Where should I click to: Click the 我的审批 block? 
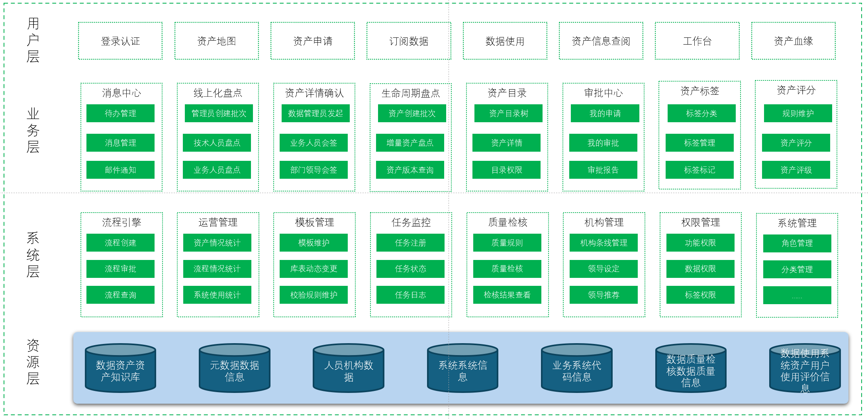coord(603,143)
